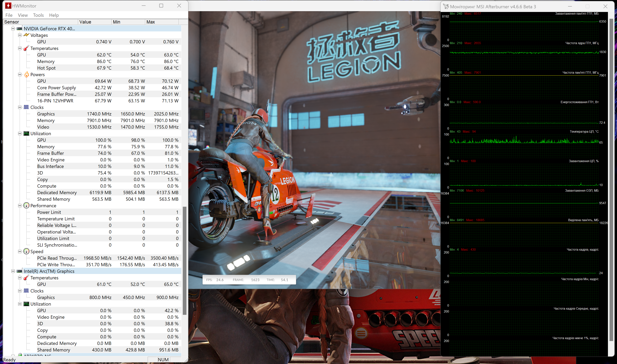This screenshot has width=617, height=364.
Task: Open the Tools menu
Action: tap(38, 15)
